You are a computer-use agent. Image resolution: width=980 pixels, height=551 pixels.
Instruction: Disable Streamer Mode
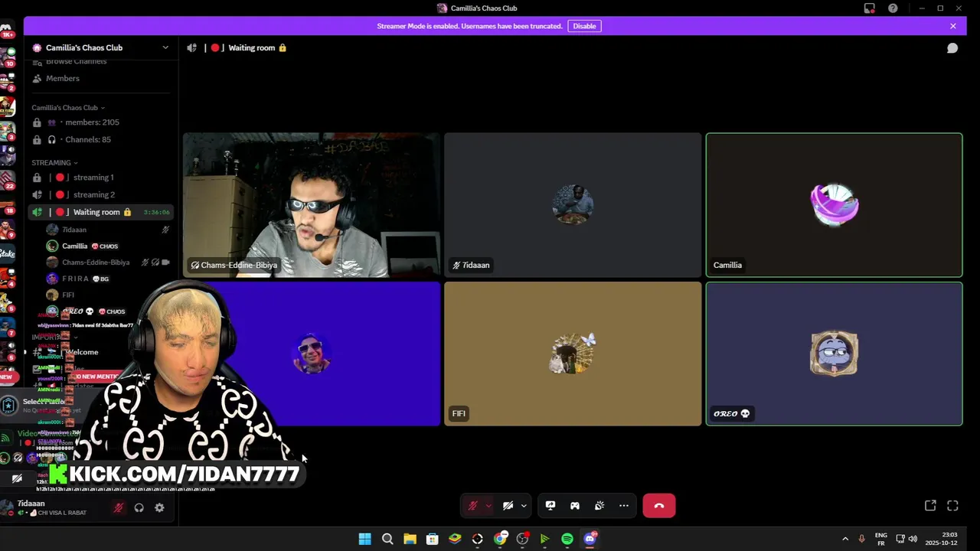584,26
